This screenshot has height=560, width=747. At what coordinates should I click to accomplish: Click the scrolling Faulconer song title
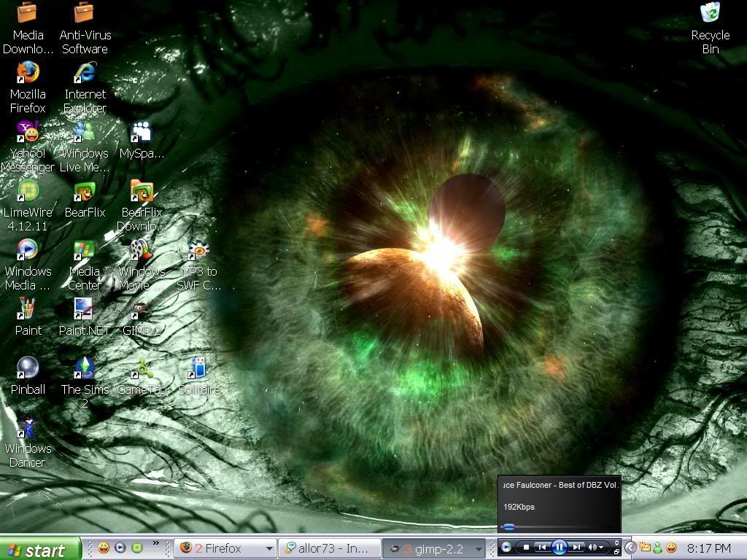pyautogui.click(x=561, y=485)
